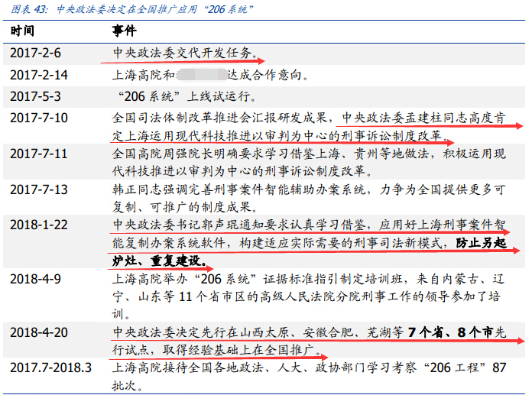This screenshot has height=395, width=532.
Task: Click the date cell 2018-4-9
Action: tap(35, 278)
